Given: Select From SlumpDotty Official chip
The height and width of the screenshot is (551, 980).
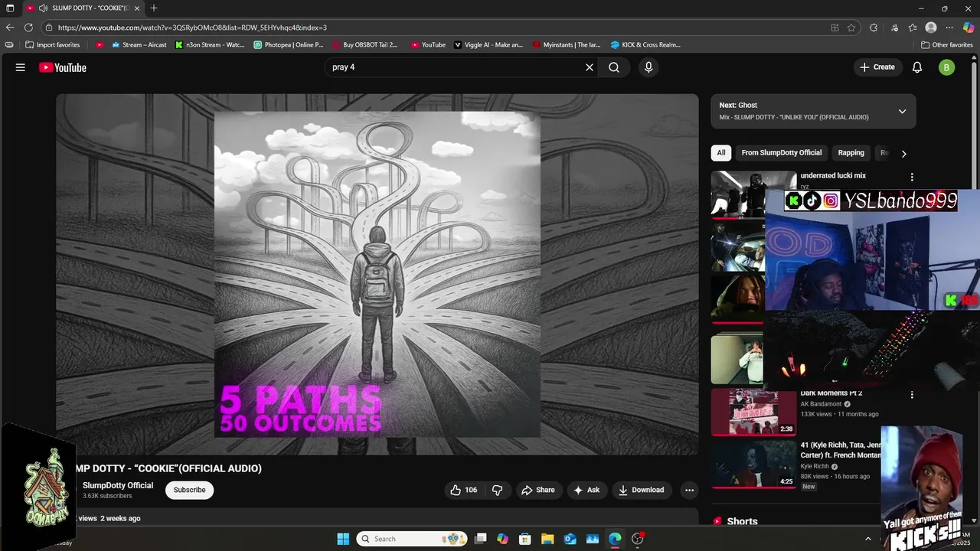Looking at the screenshot, I should click(x=782, y=153).
